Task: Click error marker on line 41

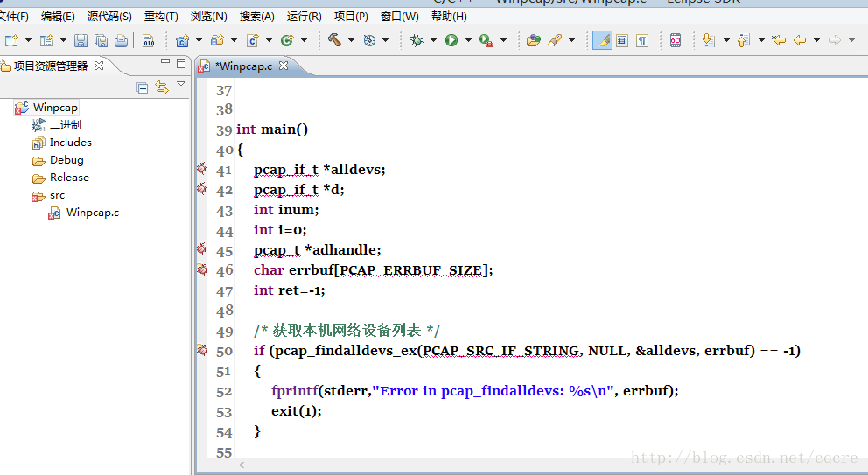Action: pyautogui.click(x=202, y=168)
